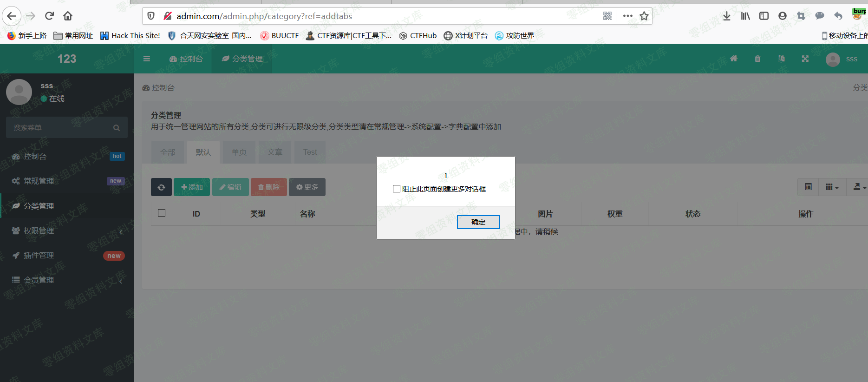Click the trash icon in top header

757,59
